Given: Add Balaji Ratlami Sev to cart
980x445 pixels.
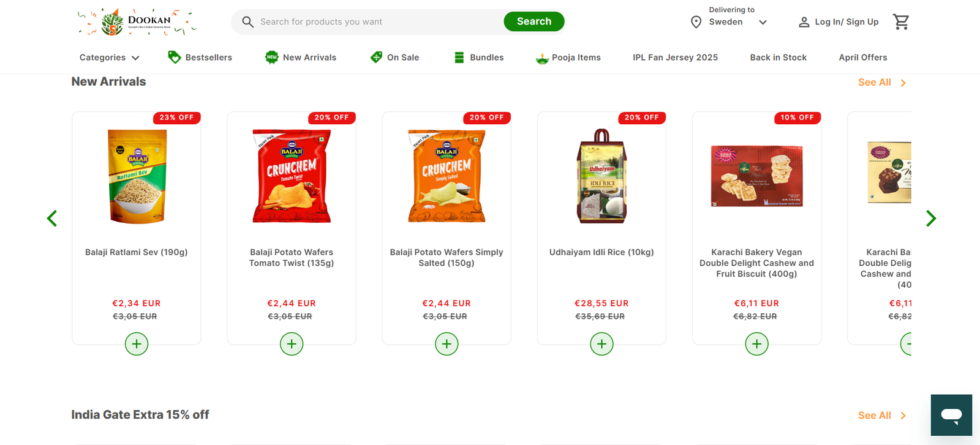Looking at the screenshot, I should click(x=137, y=344).
